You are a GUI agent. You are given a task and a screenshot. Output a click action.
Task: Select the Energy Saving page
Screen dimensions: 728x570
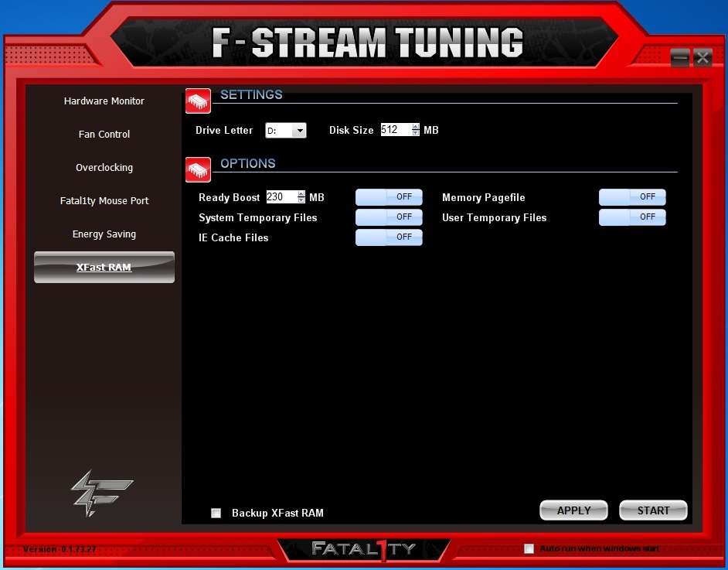(104, 234)
